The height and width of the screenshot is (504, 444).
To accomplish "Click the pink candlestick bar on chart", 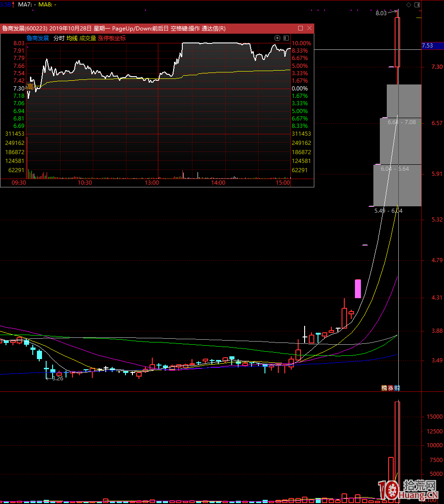I will (x=357, y=288).
